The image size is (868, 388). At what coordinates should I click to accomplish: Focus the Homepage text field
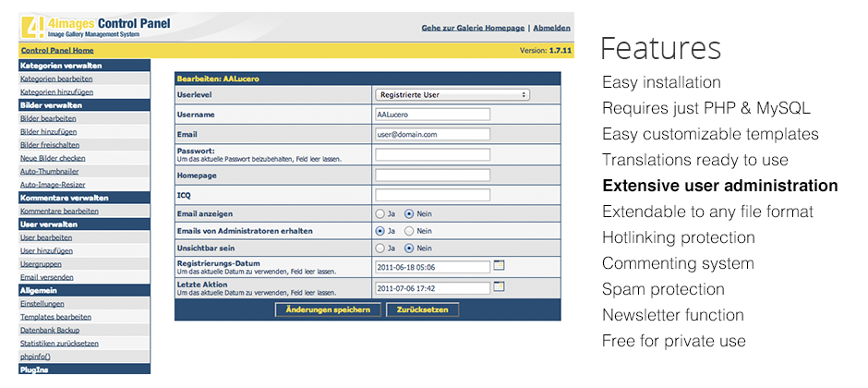pos(432,175)
